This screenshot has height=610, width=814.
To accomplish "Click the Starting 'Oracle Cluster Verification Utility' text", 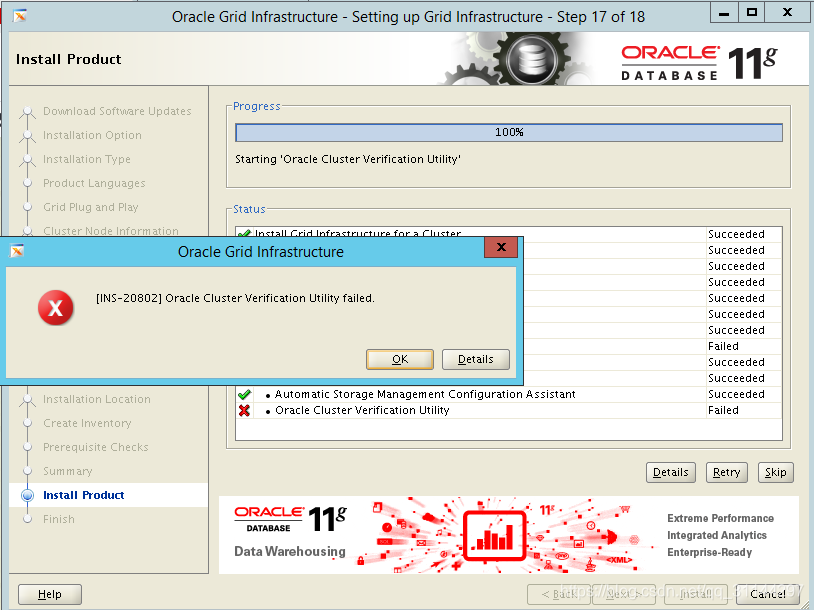I will pyautogui.click(x=348, y=159).
